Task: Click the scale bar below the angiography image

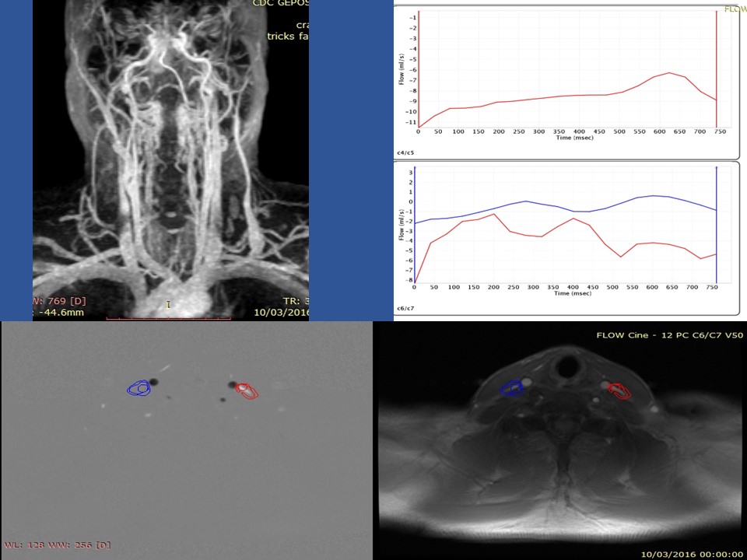Action: [168, 318]
